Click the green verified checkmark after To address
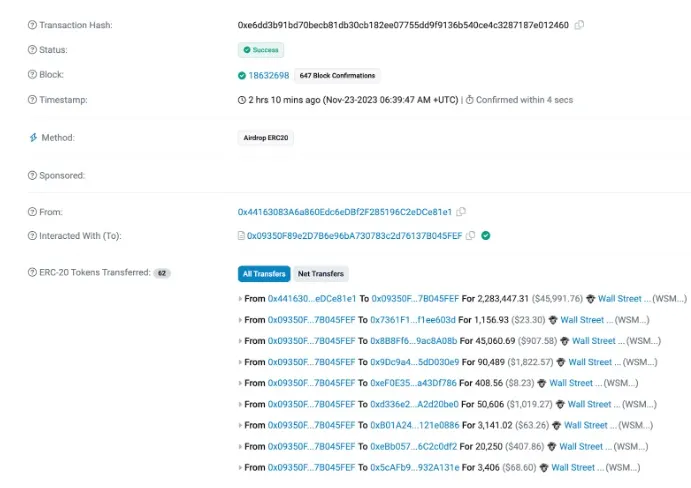Screen dimensions: 691x488 pos(485,236)
